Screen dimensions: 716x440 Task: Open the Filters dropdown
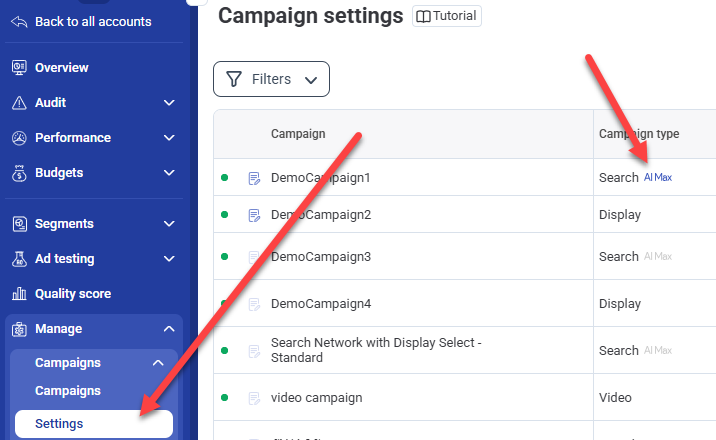[271, 79]
